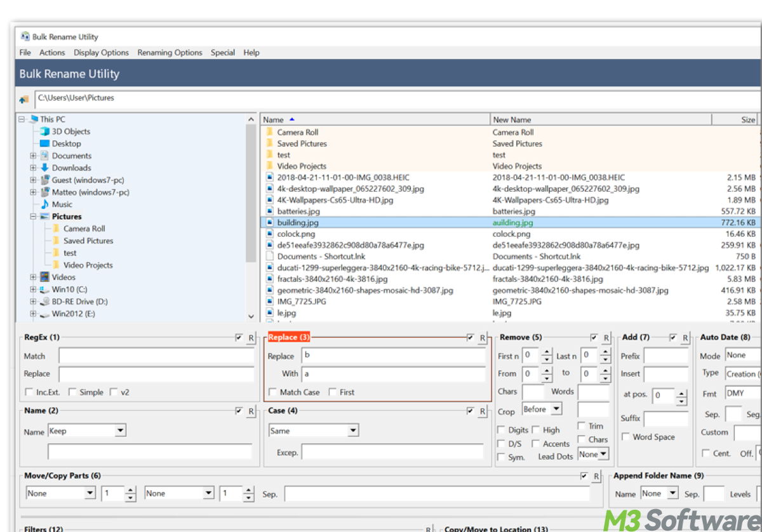Click the Replace text field containing b
Image resolution: width=762 pixels, height=532 pixels.
click(x=393, y=356)
